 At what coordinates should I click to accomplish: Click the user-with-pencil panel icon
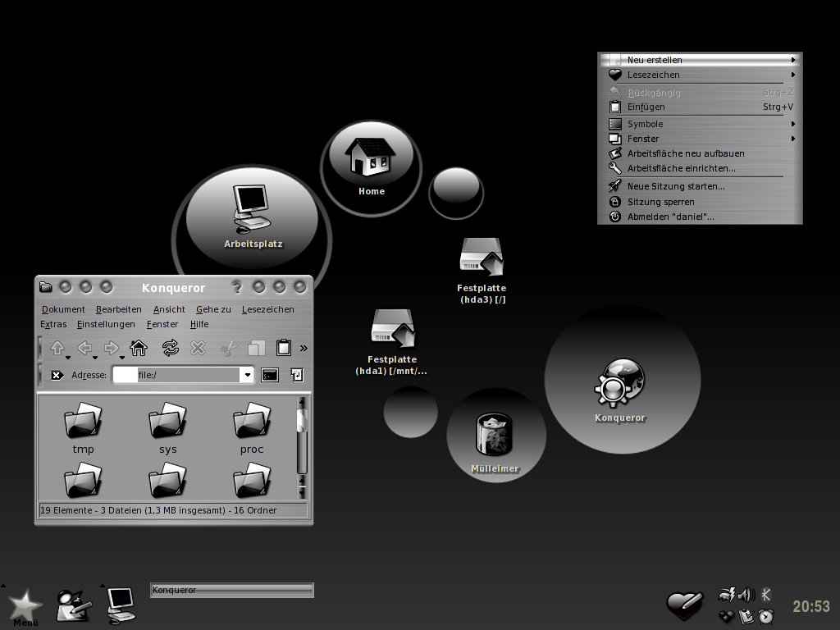click(x=73, y=605)
